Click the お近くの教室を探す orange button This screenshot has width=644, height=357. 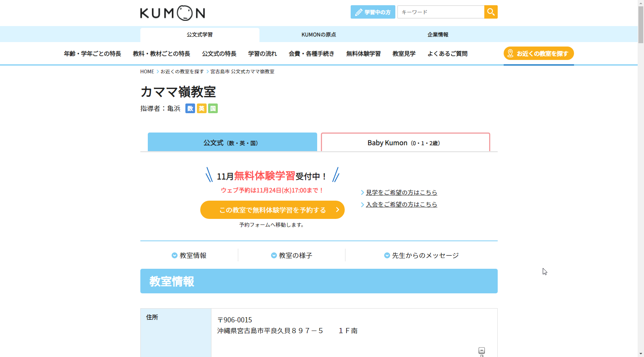coord(539,53)
